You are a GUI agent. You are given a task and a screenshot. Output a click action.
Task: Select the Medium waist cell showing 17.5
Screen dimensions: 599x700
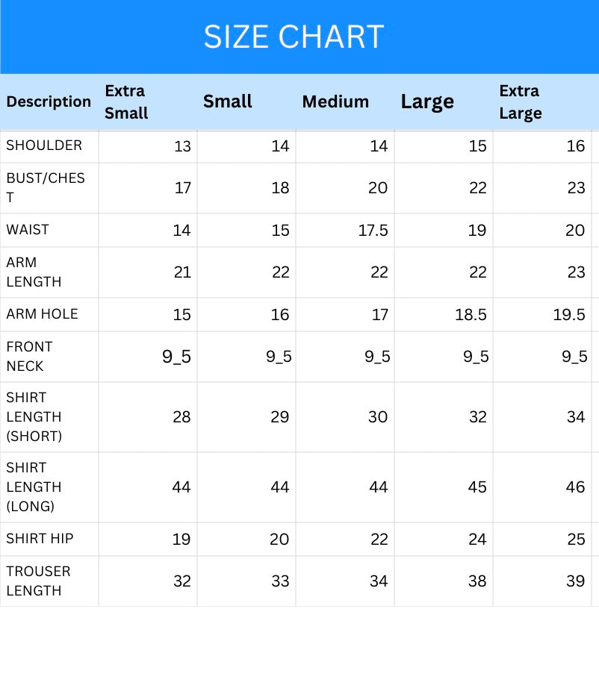(373, 231)
